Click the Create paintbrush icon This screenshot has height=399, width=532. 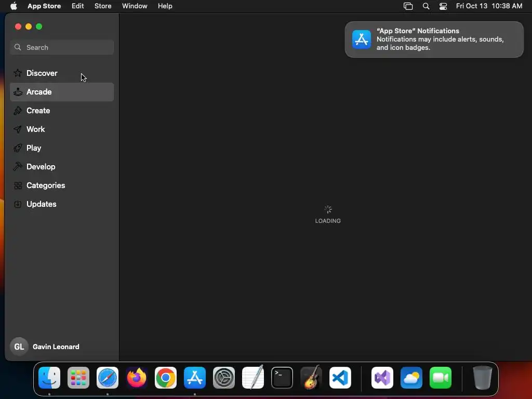click(x=18, y=111)
